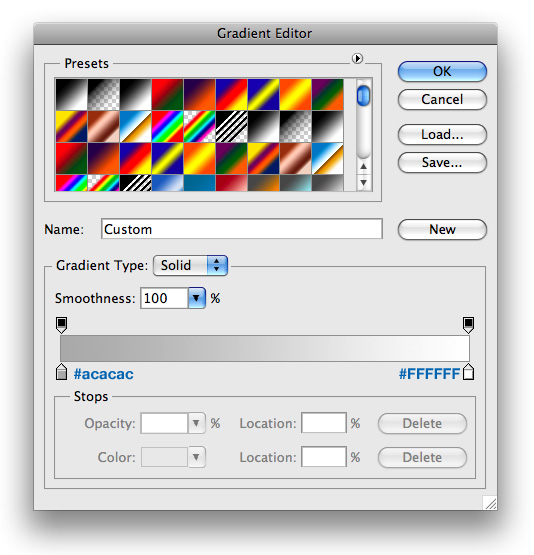The height and width of the screenshot is (555, 534).
Task: Click the presets scroll up arrow
Action: [363, 166]
